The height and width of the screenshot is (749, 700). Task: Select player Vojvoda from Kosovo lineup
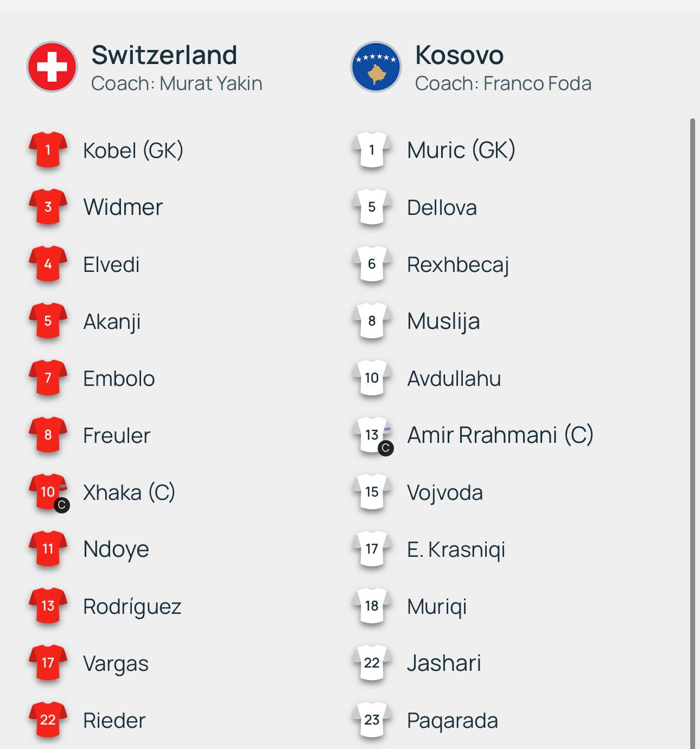[x=445, y=493]
